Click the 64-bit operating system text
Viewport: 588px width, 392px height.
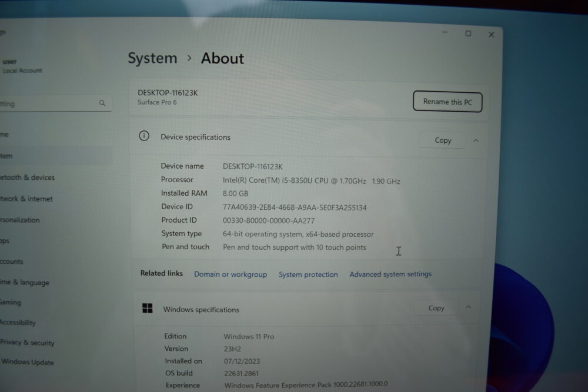pyautogui.click(x=298, y=234)
